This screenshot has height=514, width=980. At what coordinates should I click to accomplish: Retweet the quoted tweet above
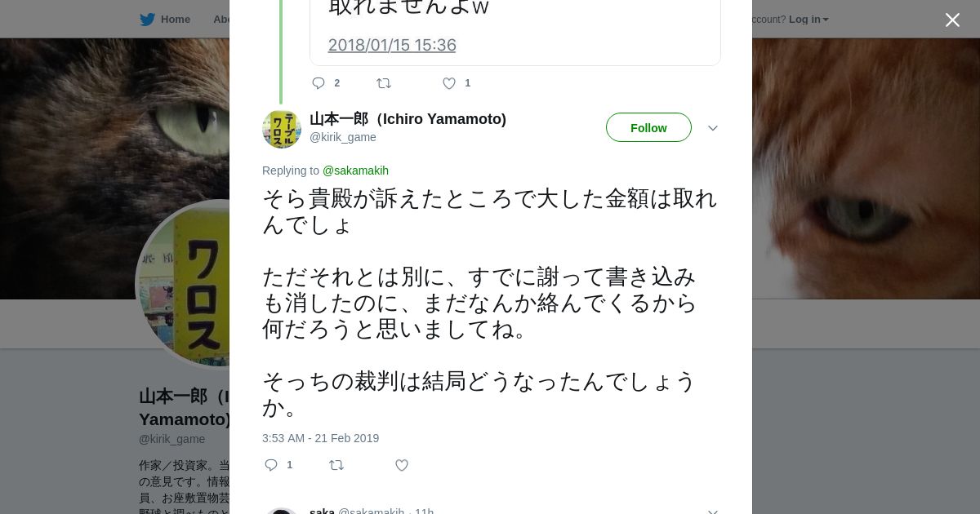pyautogui.click(x=383, y=83)
